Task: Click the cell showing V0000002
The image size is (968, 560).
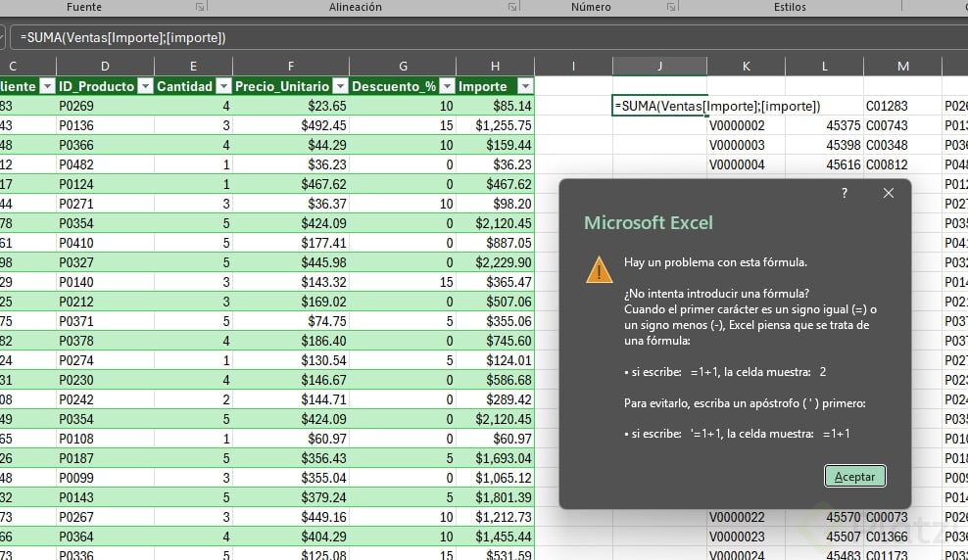Action: pyautogui.click(x=737, y=125)
